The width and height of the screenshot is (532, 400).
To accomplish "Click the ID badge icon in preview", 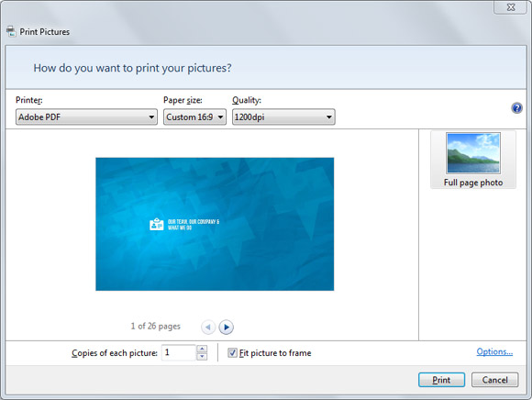I will tap(157, 224).
